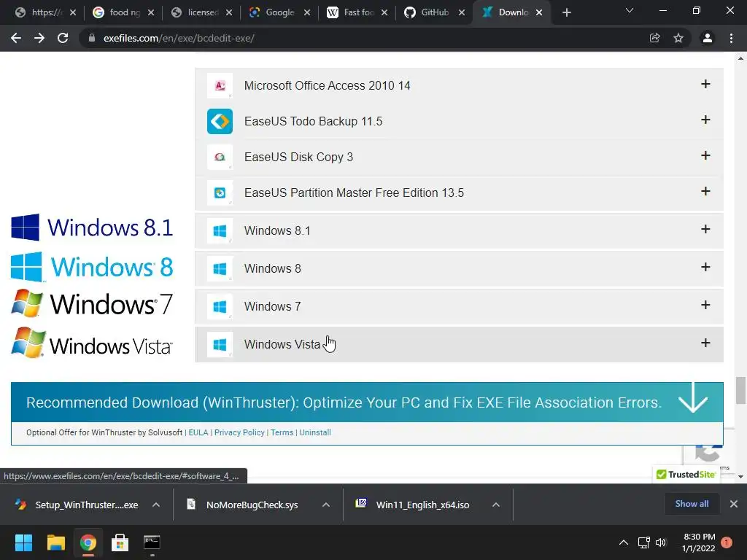The image size is (747, 560).
Task: Open the Terms link
Action: (282, 432)
